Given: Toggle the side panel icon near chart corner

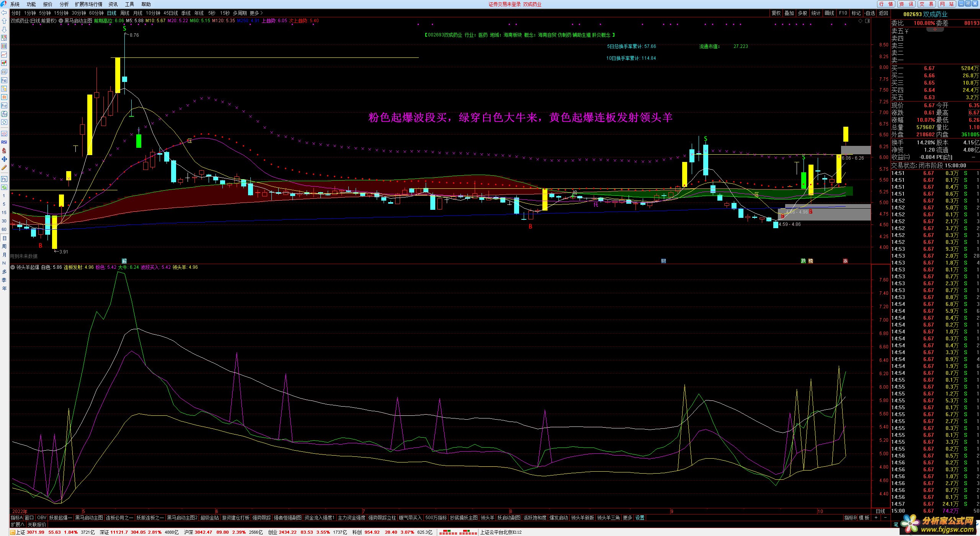Looking at the screenshot, I should (x=867, y=21).
